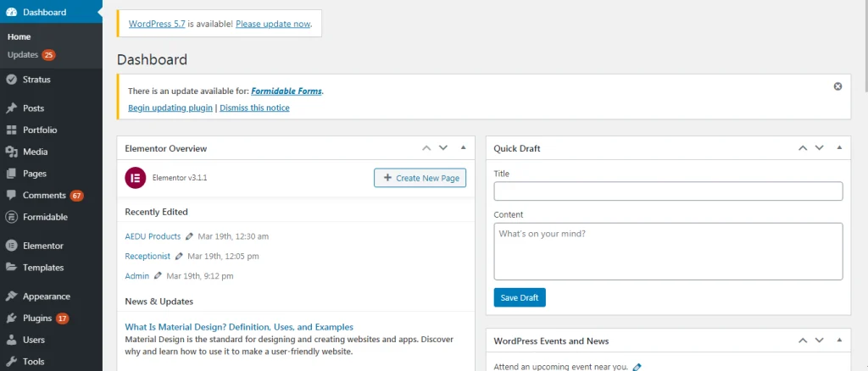Click edit pencil next to Receptionist
The width and height of the screenshot is (868, 371).
coord(179,257)
